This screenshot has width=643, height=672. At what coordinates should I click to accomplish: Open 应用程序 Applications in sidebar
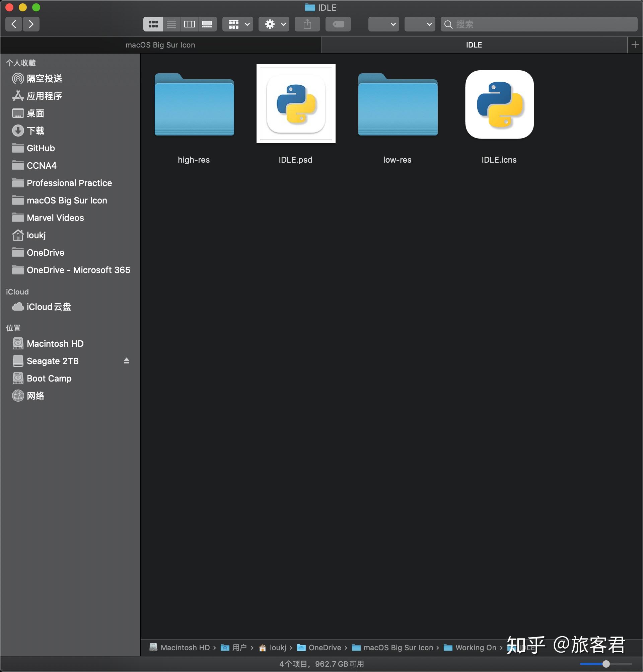[x=70, y=96]
